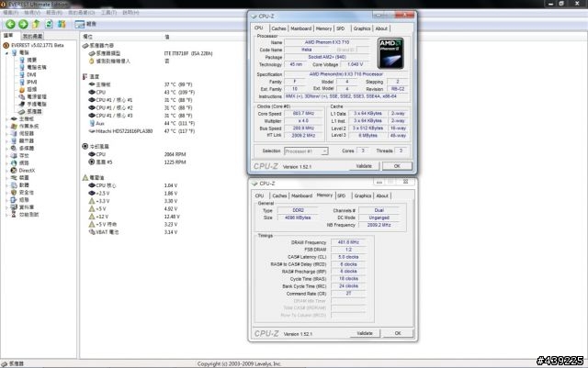Click OK in the top CPU-Z window
The width and height of the screenshot is (588, 368).
(x=397, y=166)
